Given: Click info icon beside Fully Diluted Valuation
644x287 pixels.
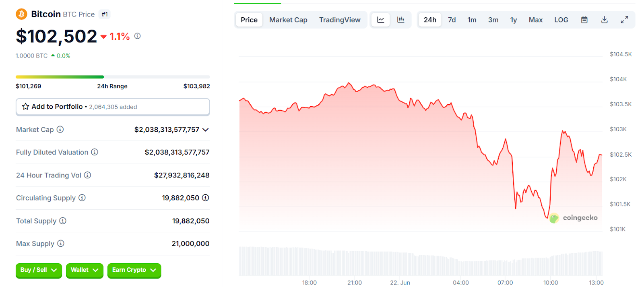Looking at the screenshot, I should click(x=95, y=152).
